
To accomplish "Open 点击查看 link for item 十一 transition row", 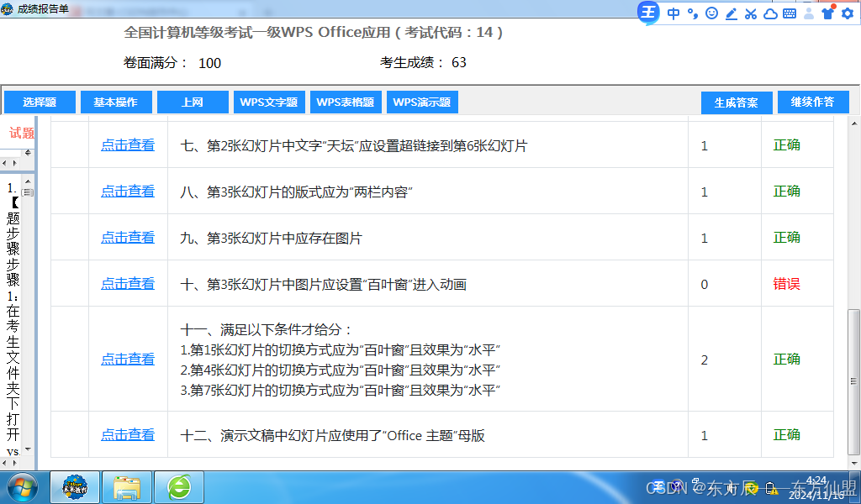I will pyautogui.click(x=128, y=360).
